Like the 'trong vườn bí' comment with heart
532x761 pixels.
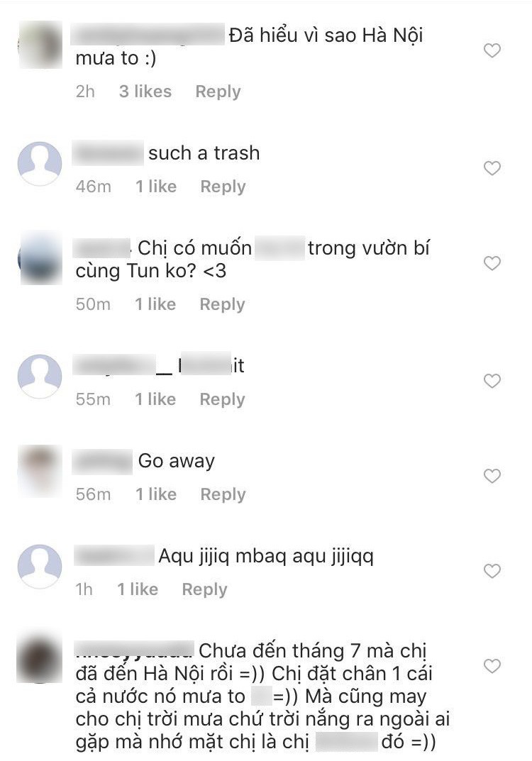492,263
